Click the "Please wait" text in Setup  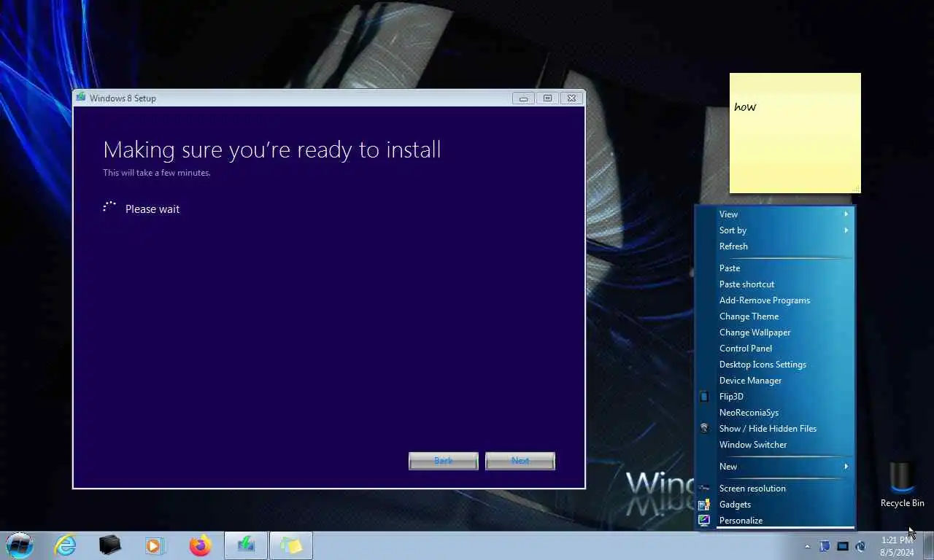click(153, 209)
